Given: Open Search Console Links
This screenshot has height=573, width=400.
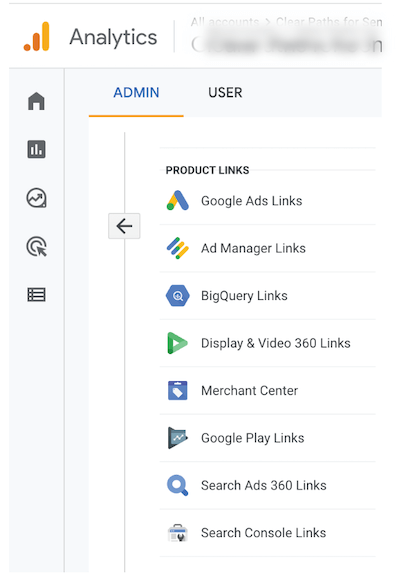Looking at the screenshot, I should 268,533.
